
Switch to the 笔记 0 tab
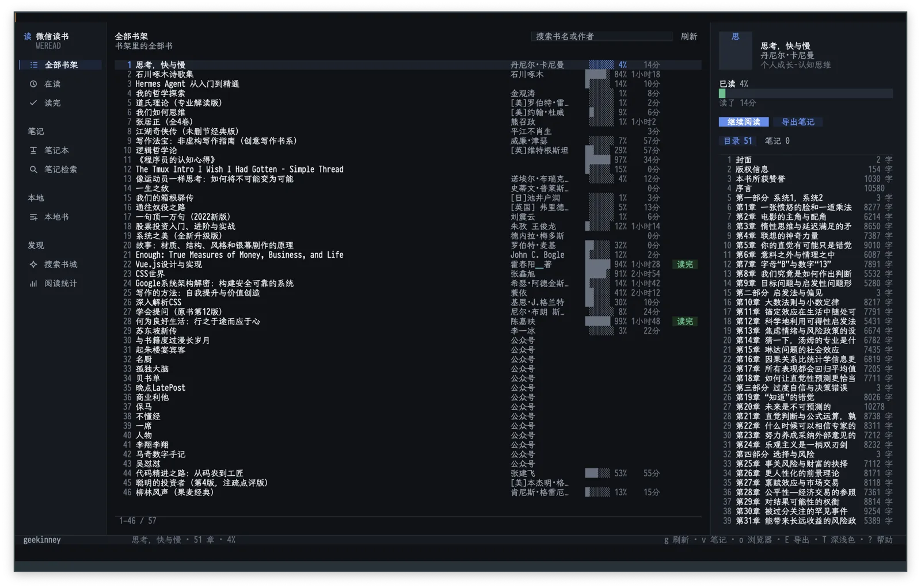pos(777,141)
